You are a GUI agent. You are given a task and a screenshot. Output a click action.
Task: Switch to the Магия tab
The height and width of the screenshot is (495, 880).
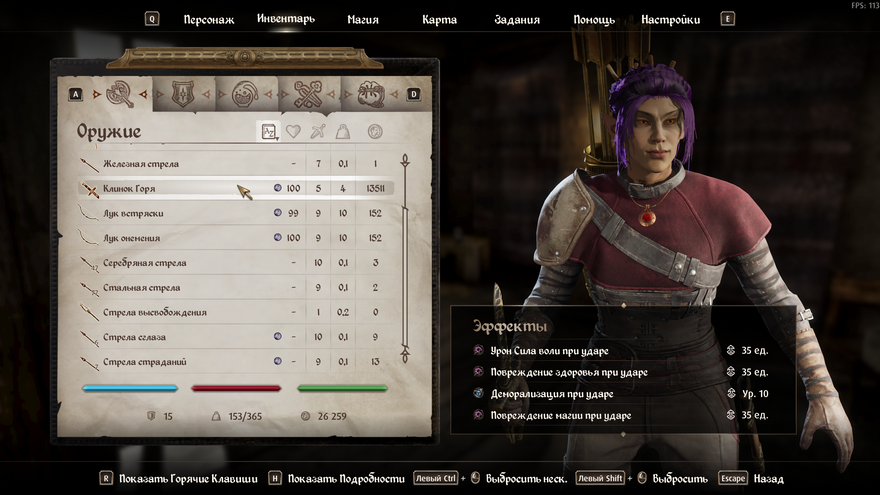pos(363,20)
